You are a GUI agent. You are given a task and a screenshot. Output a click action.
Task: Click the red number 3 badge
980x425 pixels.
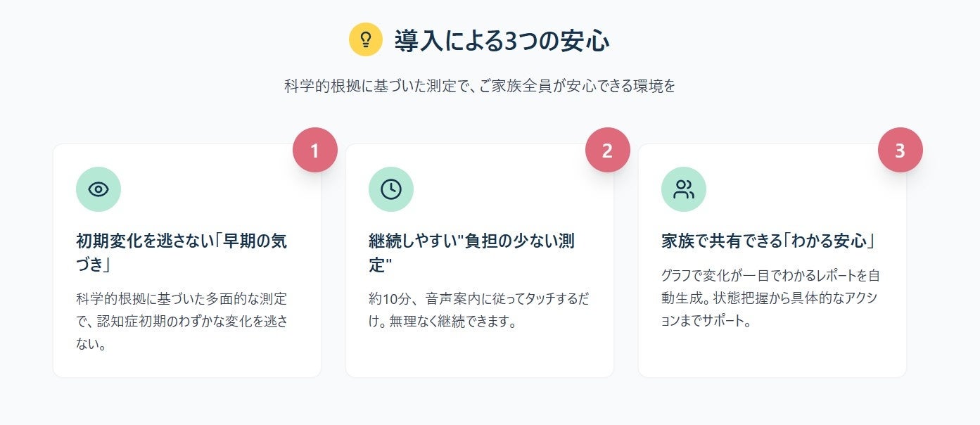900,150
